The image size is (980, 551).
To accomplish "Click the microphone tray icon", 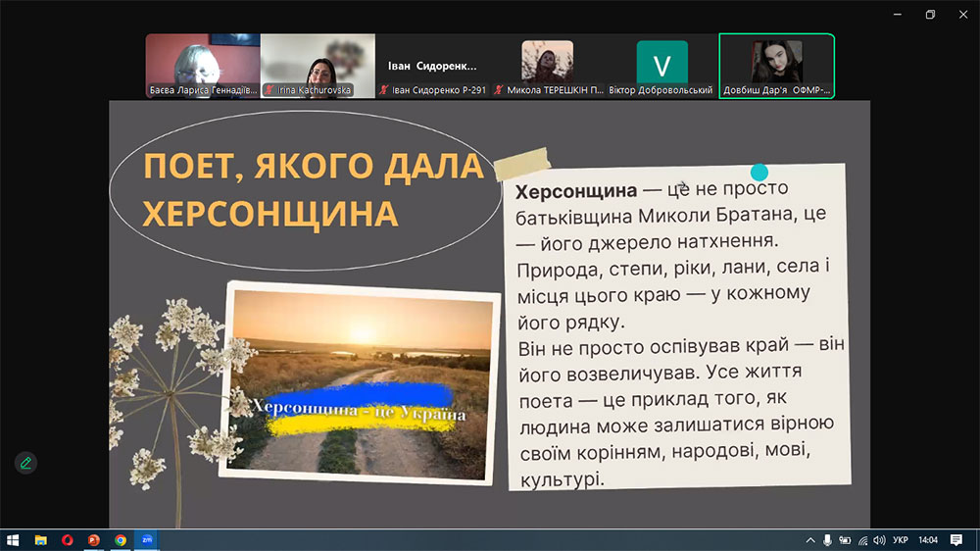I will tap(827, 540).
